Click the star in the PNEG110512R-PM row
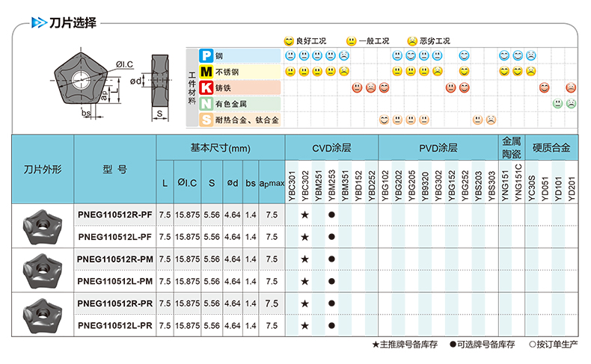Viewport: 591px width, 364px height. [x=305, y=259]
